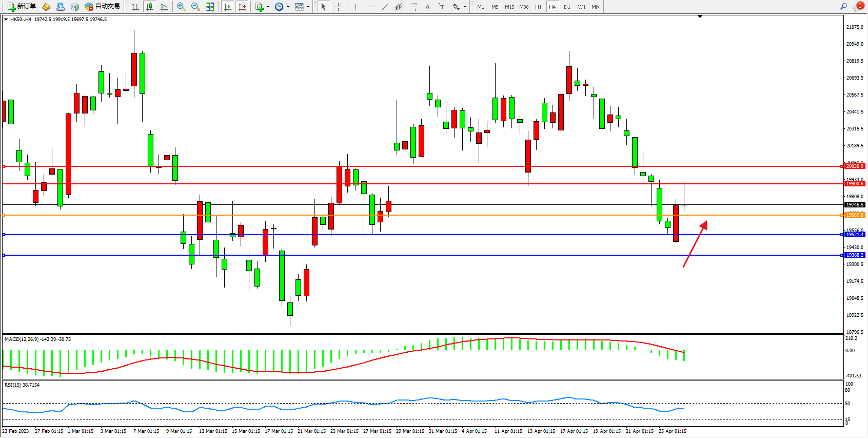The image size is (868, 438).
Task: Switch timeframe to D1
Action: pos(567,7)
